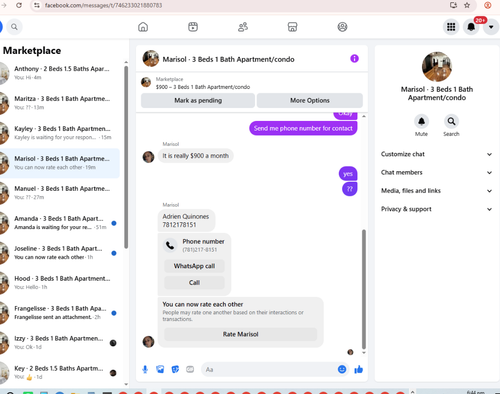The height and width of the screenshot is (394, 500).
Task: Click the 'Send me phone number for contact' message
Action: tap(303, 128)
